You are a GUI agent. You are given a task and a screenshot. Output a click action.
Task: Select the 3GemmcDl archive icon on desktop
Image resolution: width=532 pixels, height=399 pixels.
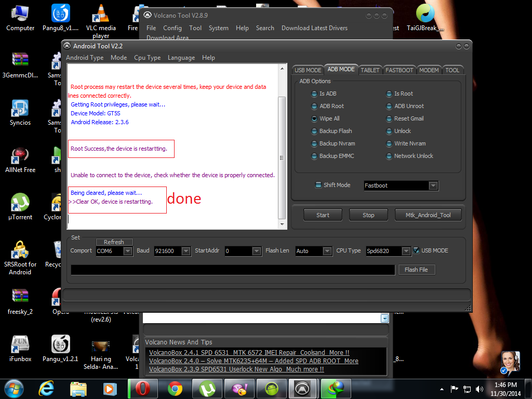[20, 65]
